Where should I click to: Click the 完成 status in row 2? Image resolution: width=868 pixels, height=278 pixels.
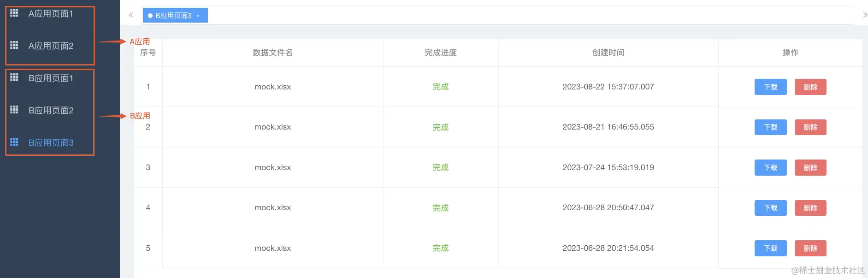coord(441,127)
